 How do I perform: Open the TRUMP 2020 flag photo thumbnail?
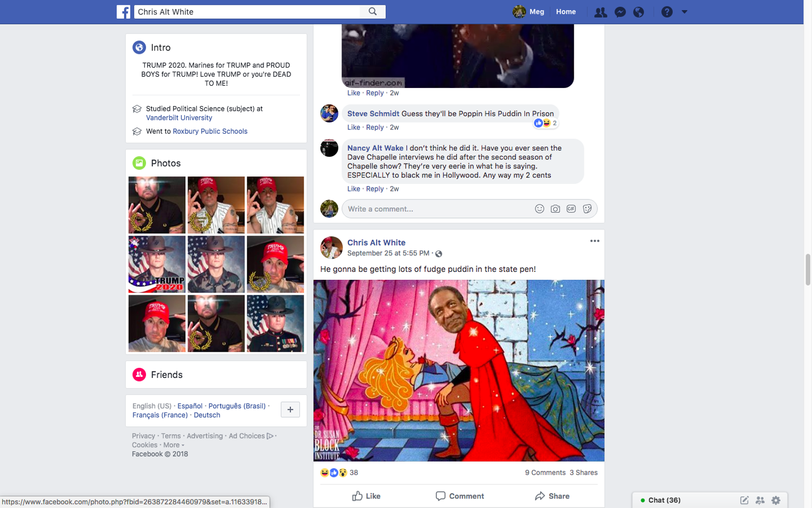point(157,264)
